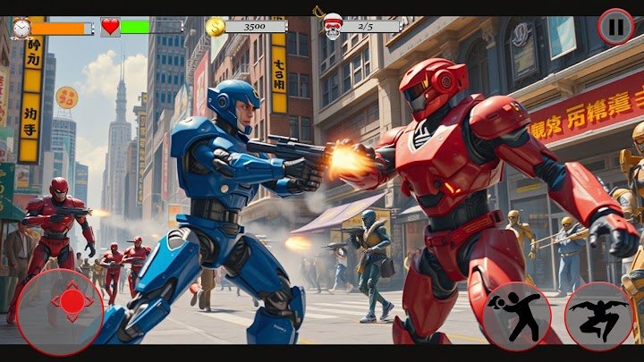
Task: Tap the alarm clock timer icon
Action: [x=21, y=28]
